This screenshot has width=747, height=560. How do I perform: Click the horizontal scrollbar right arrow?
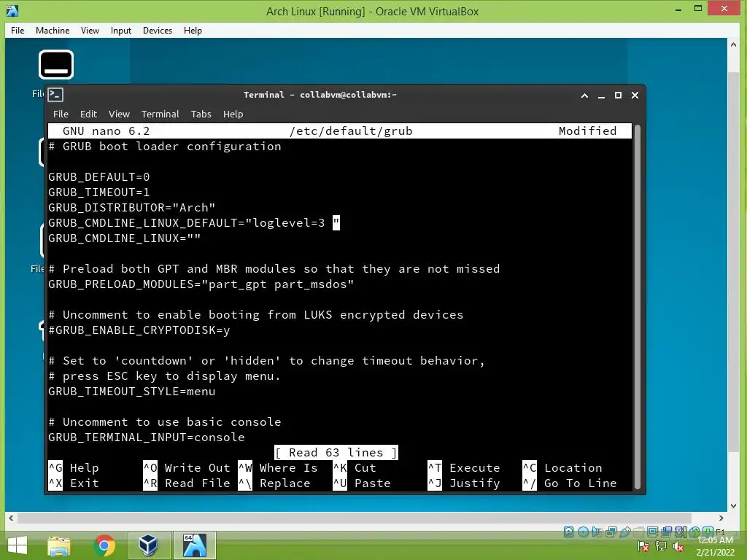click(721, 518)
